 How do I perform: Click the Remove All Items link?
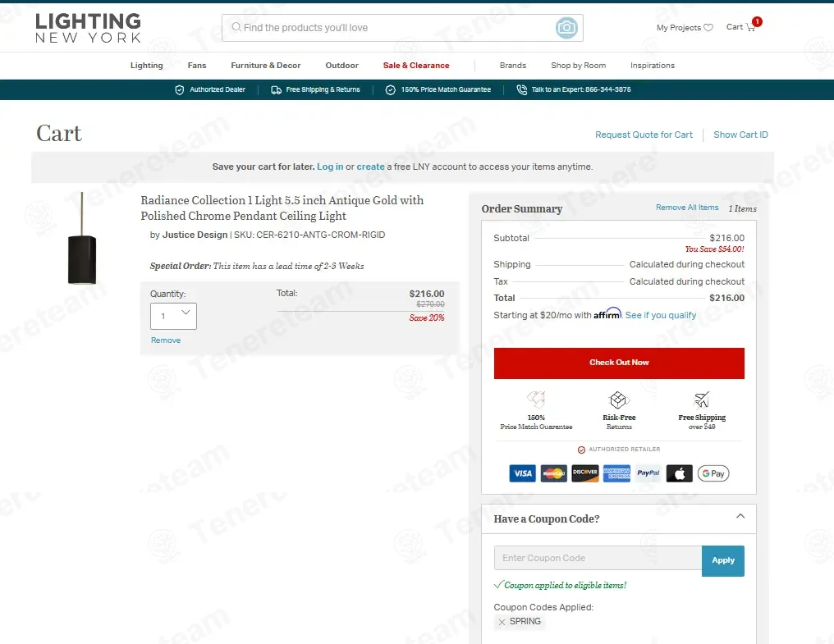[687, 208]
